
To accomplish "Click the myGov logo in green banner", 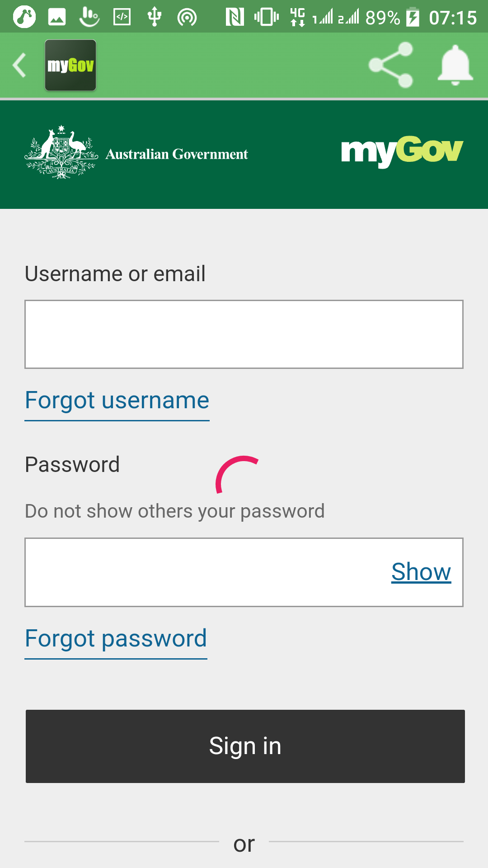I will [402, 151].
